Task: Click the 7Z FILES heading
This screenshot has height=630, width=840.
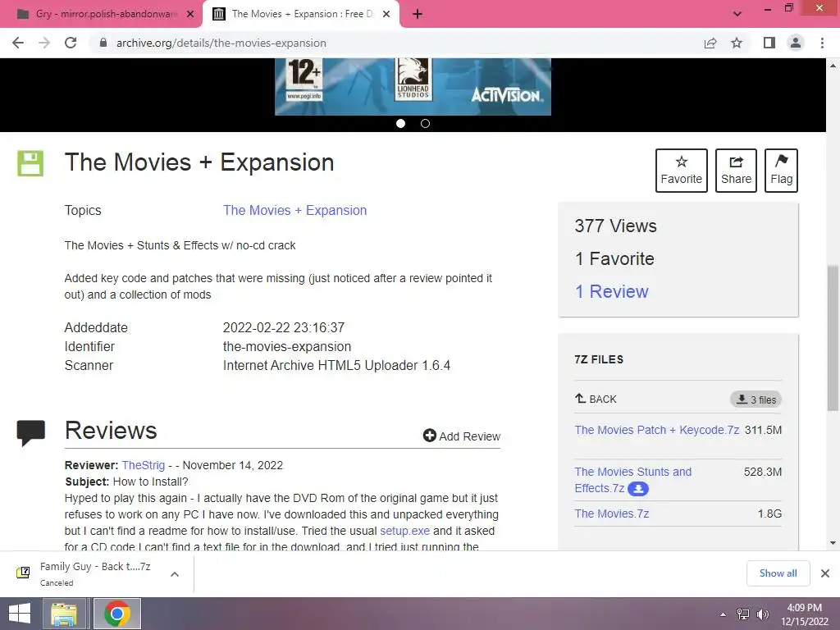Action: (599, 359)
